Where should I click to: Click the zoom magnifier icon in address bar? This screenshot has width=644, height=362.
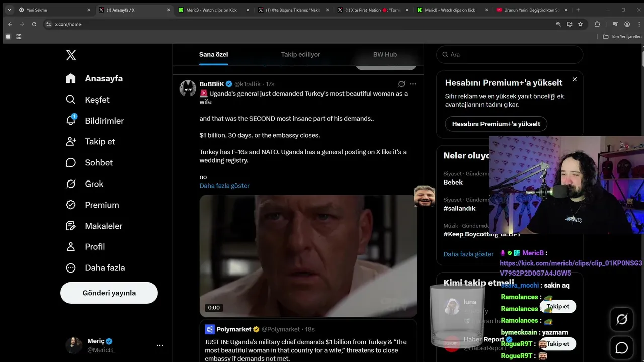558,24
